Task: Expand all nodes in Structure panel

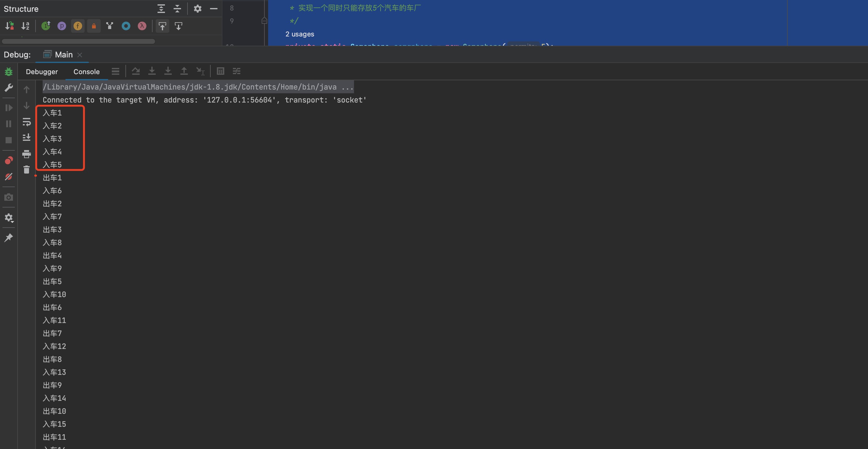Action: click(x=161, y=9)
